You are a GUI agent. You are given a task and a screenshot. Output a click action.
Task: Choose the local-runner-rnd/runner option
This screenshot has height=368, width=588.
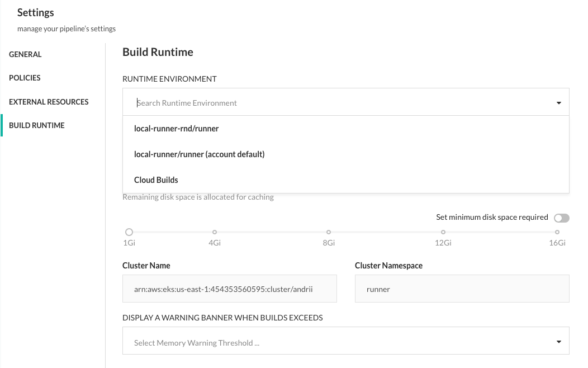(x=176, y=129)
